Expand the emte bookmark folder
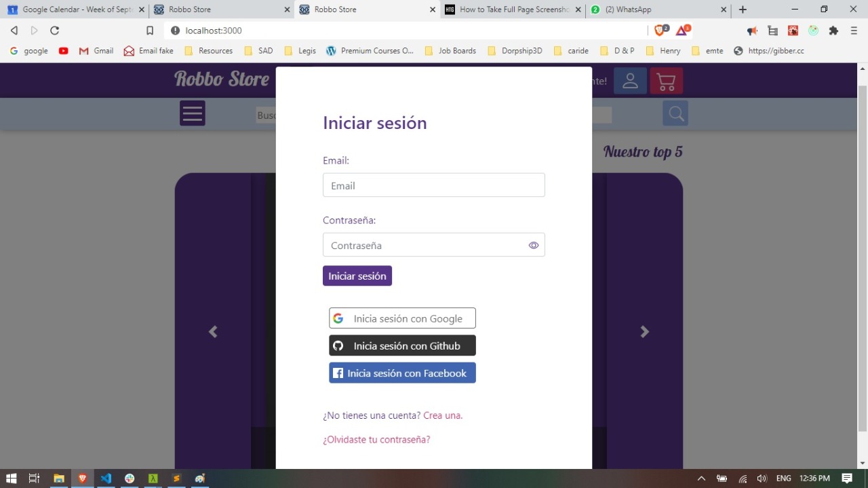868x488 pixels. (x=707, y=51)
